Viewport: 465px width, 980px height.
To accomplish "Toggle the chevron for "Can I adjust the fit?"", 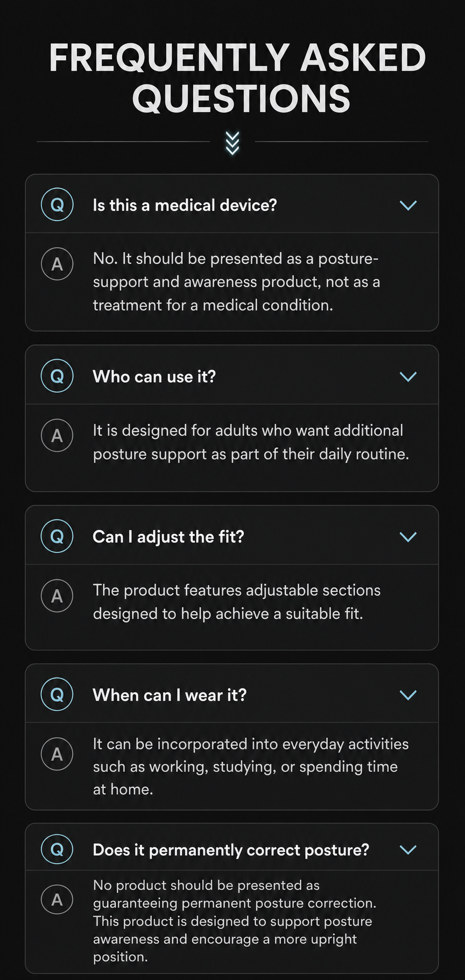I will 408,537.
